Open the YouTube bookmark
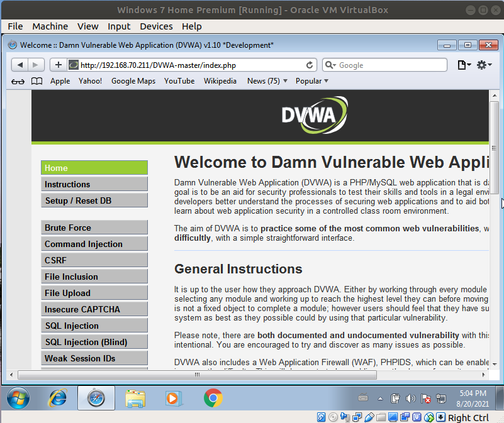Screen dimensions: 504x423 (x=179, y=81)
